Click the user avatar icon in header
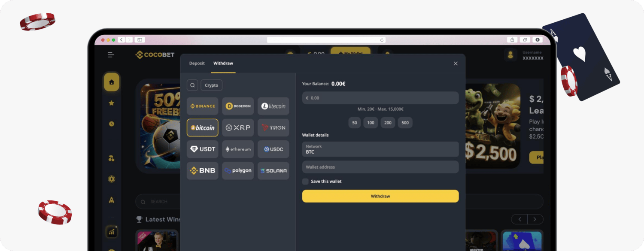The image size is (644, 251). click(x=510, y=55)
